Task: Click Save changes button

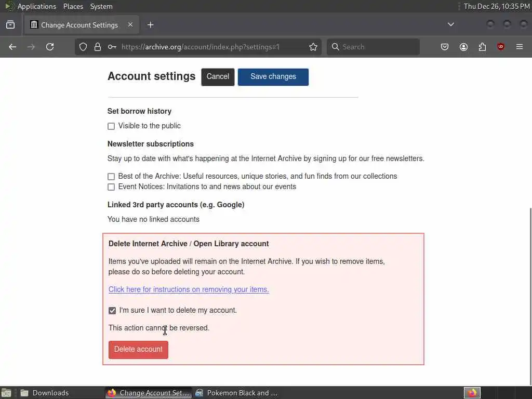Action: 273,77
